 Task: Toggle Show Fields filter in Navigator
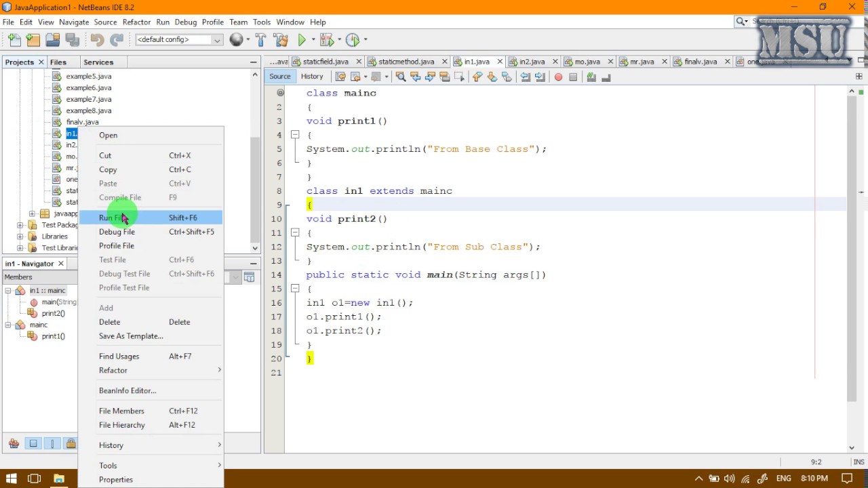33,443
